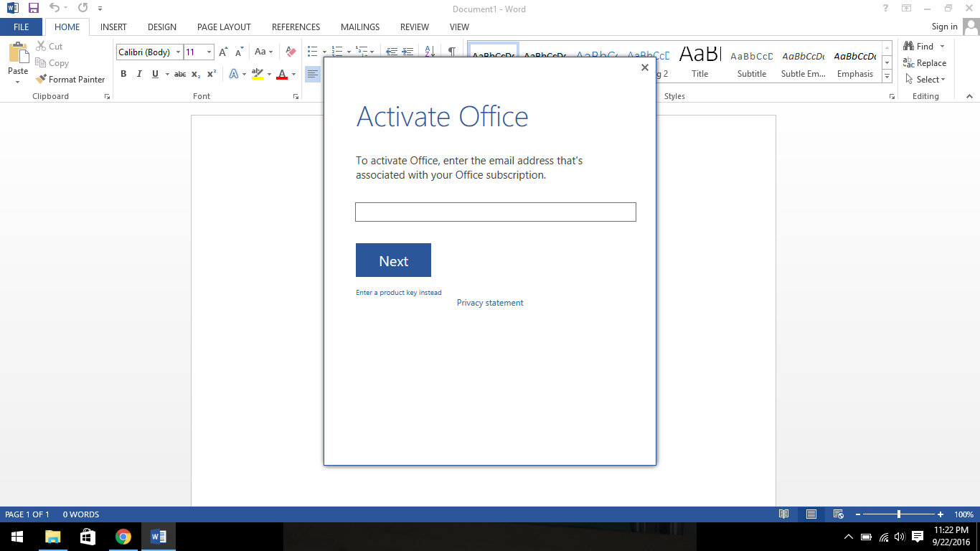The width and height of the screenshot is (980, 551).
Task: Open the Clipboard pane launcher
Action: click(x=107, y=96)
